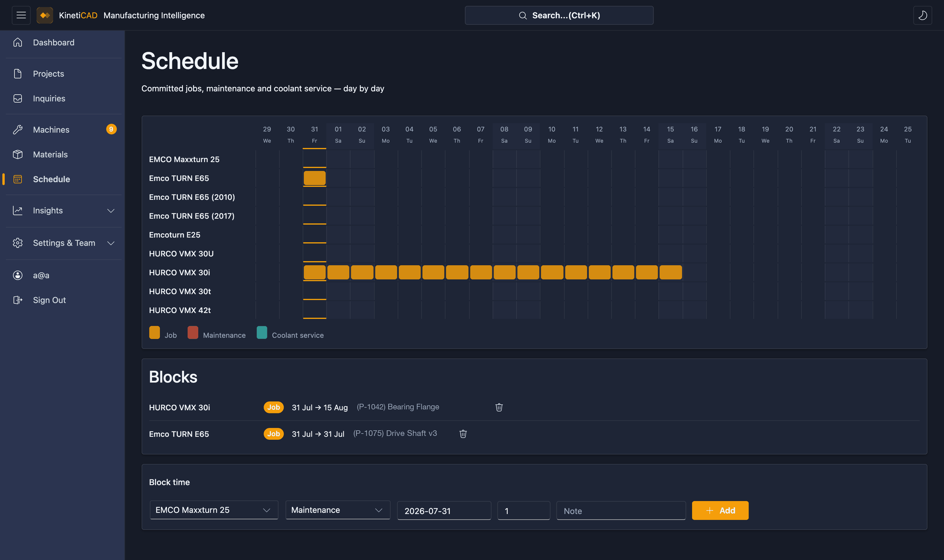Click the duration days field
The image size is (944, 560).
pyautogui.click(x=524, y=510)
